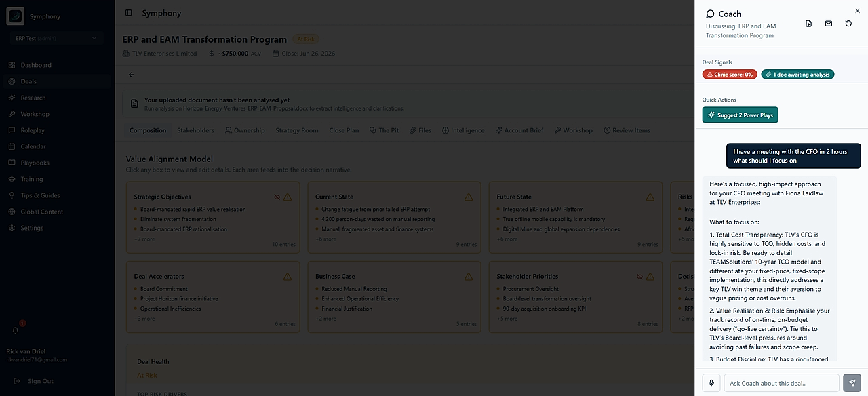Switch to the Intelligence tab
Viewport: 868px width, 396px height.
tap(463, 130)
